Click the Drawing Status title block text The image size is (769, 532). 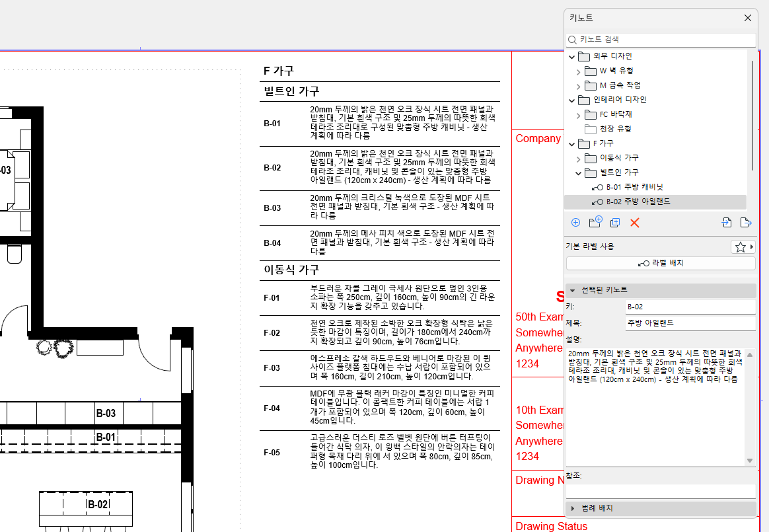[x=551, y=526]
